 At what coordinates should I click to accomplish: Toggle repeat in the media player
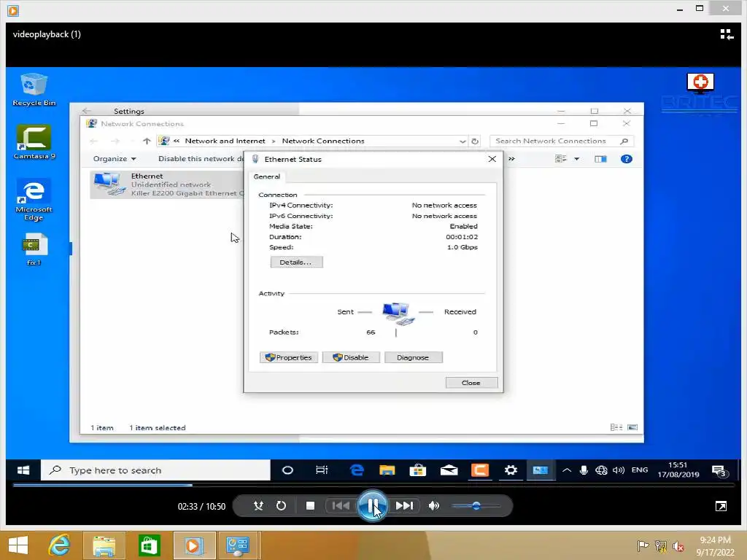pos(281,506)
